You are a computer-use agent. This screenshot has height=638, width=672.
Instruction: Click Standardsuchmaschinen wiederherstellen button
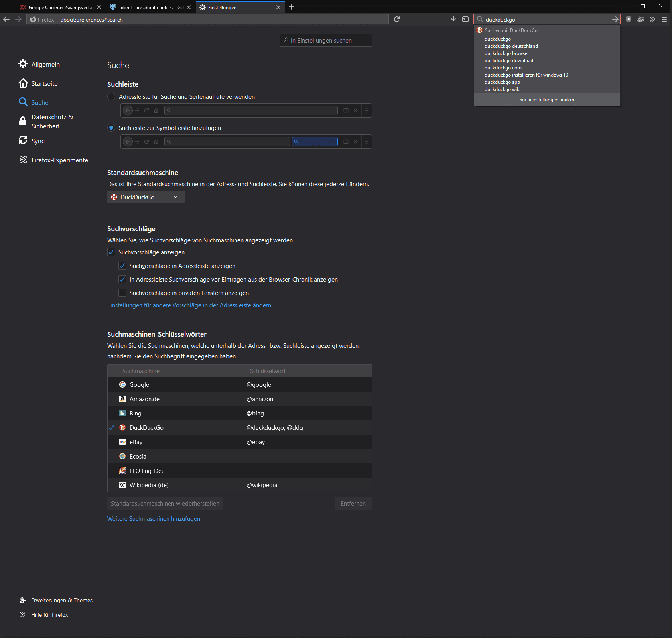(x=165, y=503)
